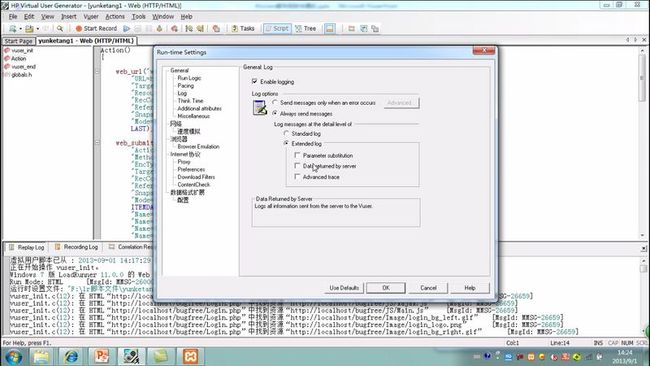Click the Windows Start button

(14, 357)
